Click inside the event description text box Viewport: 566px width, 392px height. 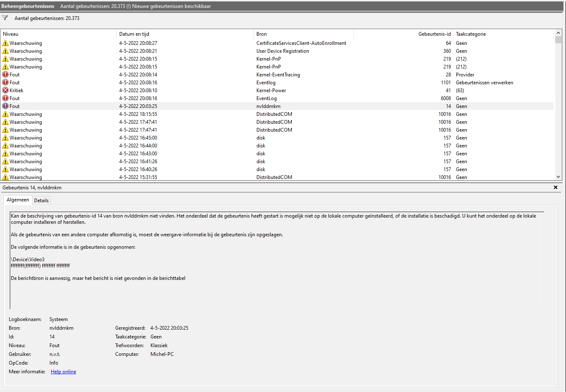point(277,260)
